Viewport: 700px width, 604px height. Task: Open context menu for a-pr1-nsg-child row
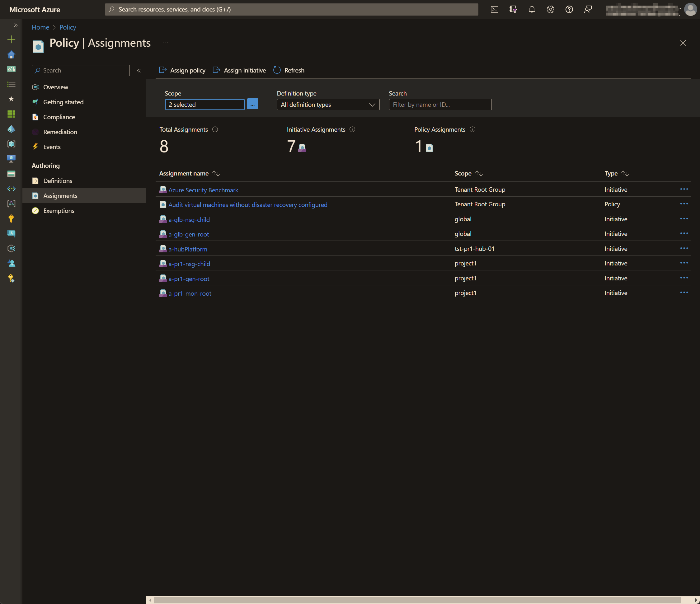coord(684,263)
